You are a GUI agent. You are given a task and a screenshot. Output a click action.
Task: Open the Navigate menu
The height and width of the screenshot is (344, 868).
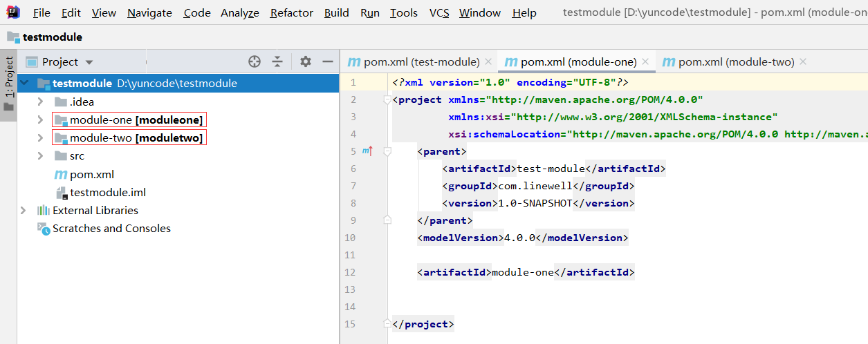tap(150, 12)
